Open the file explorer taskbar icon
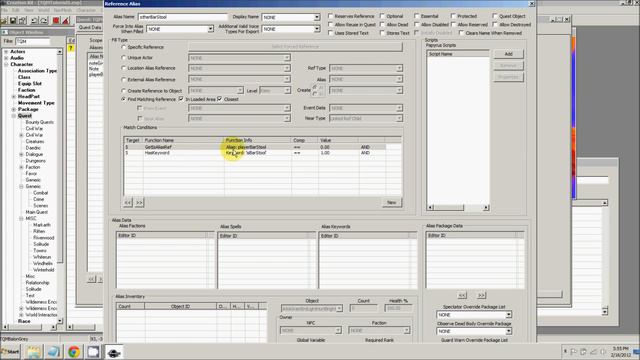 point(34,351)
